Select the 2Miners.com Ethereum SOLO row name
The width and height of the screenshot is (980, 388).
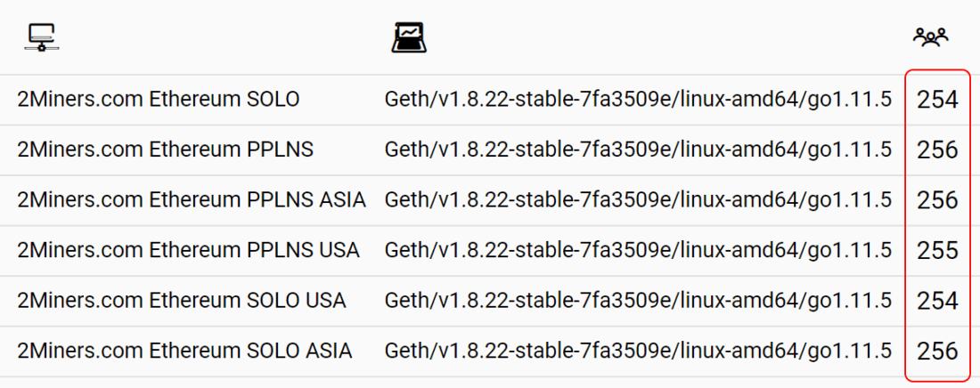tap(159, 100)
